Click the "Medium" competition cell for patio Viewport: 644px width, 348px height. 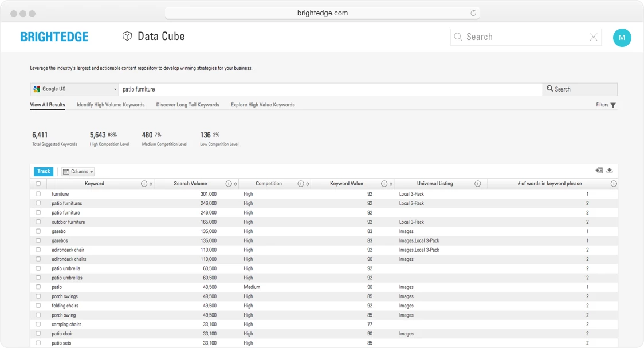pyautogui.click(x=252, y=287)
